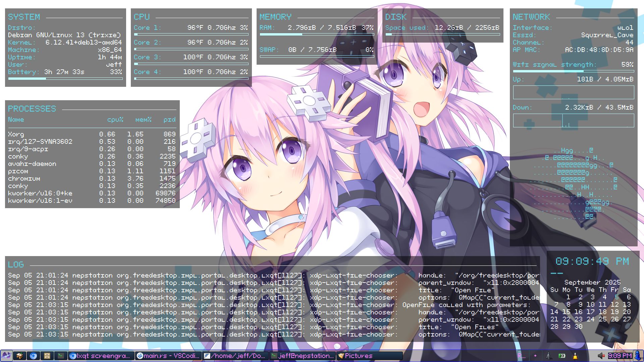This screenshot has width=644, height=362.
Task: Click the R... desktop pager item
Action: (522, 356)
